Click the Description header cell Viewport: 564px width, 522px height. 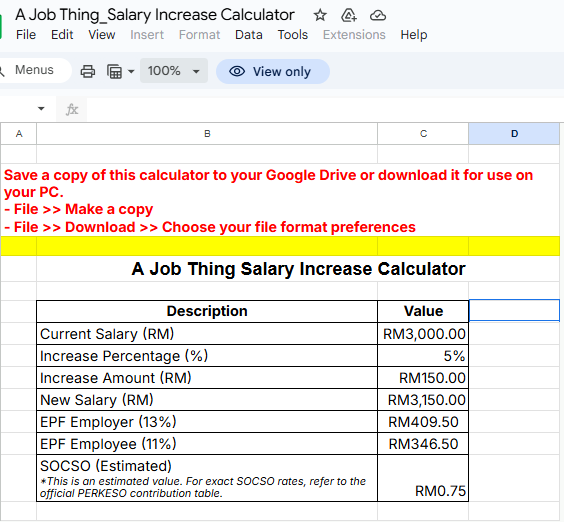click(x=207, y=311)
